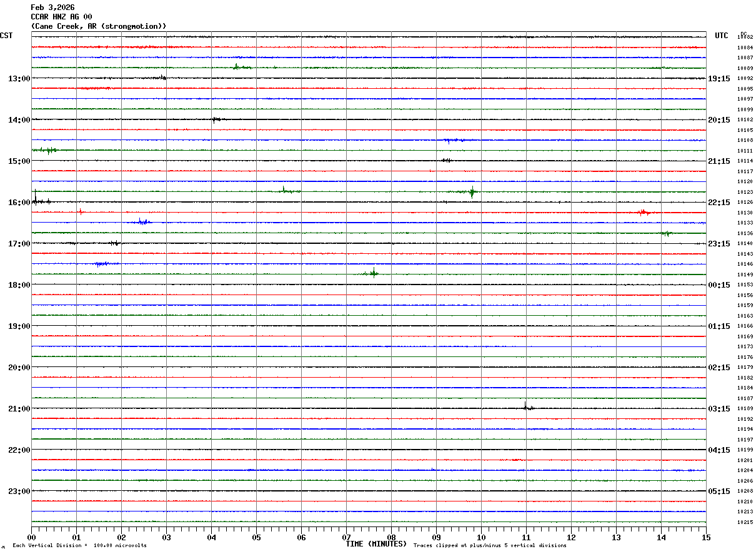Click the '15' minute tick label
The width and height of the screenshot is (756, 554).
tap(706, 537)
